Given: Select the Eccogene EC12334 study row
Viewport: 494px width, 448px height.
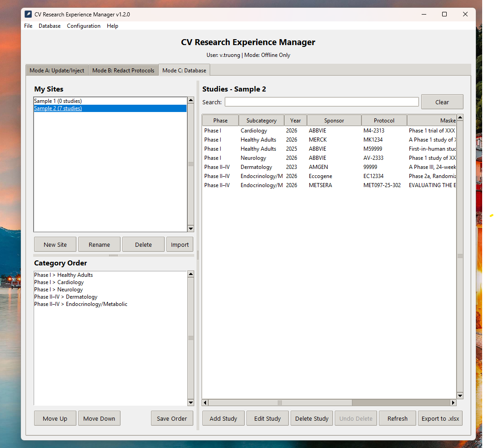Looking at the screenshot, I should (x=329, y=176).
